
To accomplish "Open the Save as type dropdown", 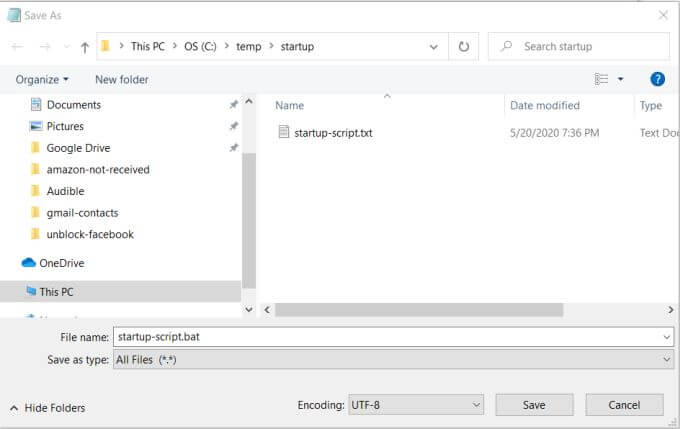I will point(393,360).
